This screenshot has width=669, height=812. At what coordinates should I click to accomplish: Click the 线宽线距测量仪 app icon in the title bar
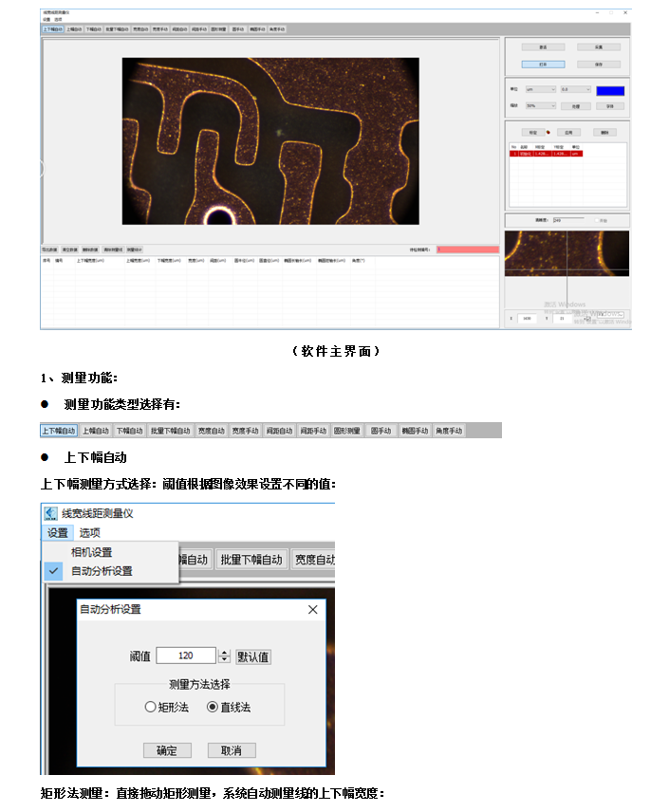click(x=49, y=513)
